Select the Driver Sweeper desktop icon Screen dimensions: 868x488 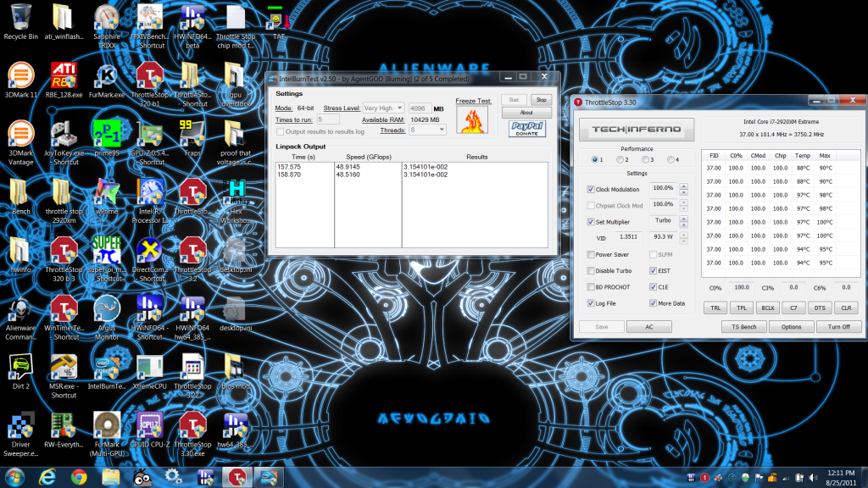pos(20,435)
